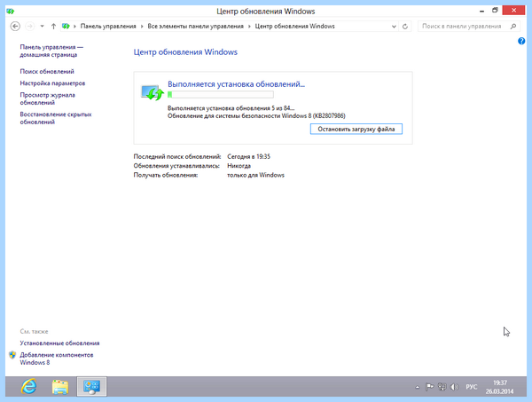Click the shield icon beside Добавление компонентов
Viewport: 532px width, 402px height.
pos(12,355)
